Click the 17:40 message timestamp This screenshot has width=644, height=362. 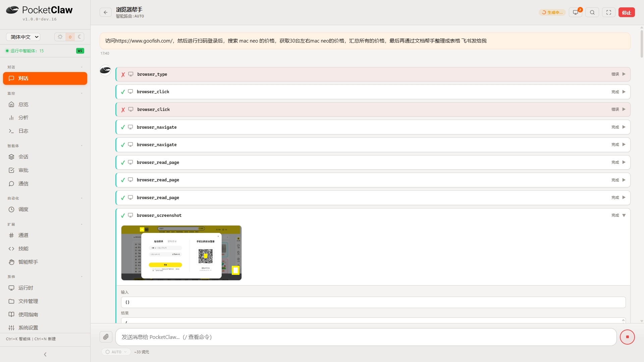click(x=105, y=53)
